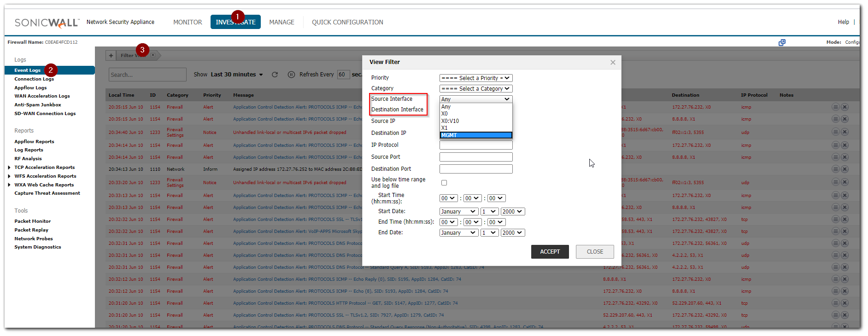Open the QUICK CONFIGURATION tab
Screen dimensions: 868x336
pyautogui.click(x=347, y=22)
